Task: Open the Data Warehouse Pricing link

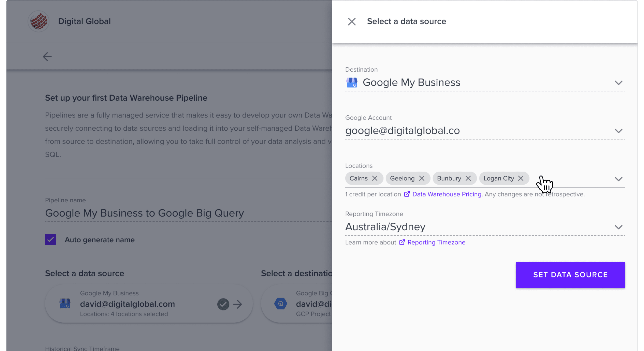Action: (x=447, y=194)
